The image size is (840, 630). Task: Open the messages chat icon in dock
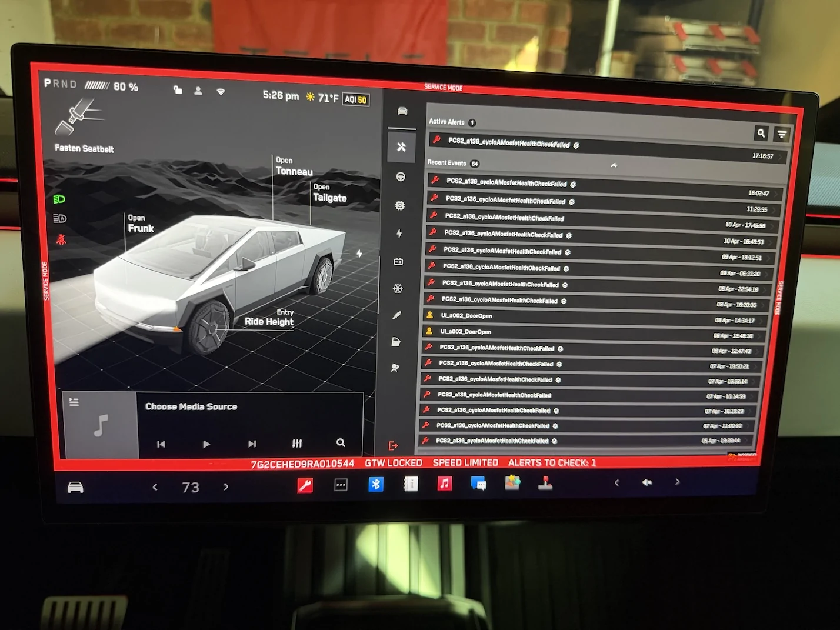coord(479,484)
